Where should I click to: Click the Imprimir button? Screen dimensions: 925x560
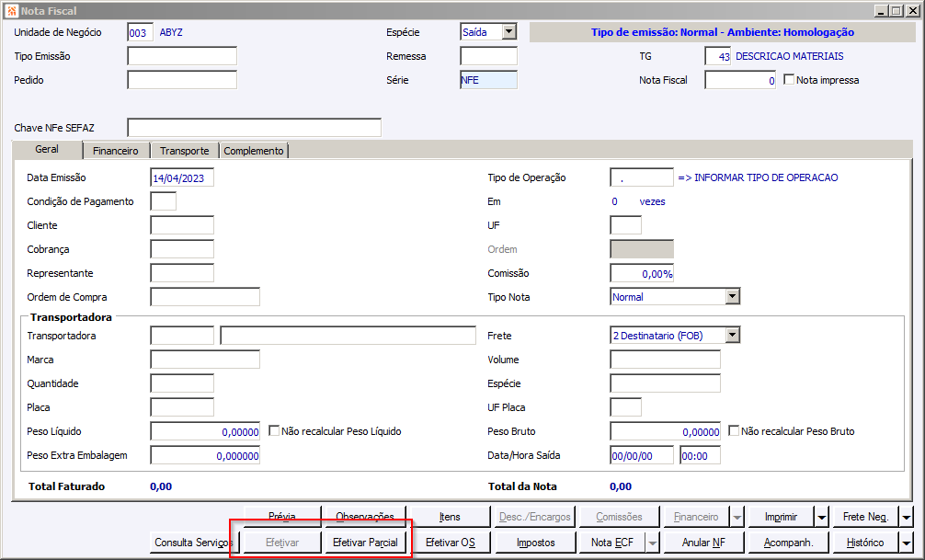pos(781,517)
